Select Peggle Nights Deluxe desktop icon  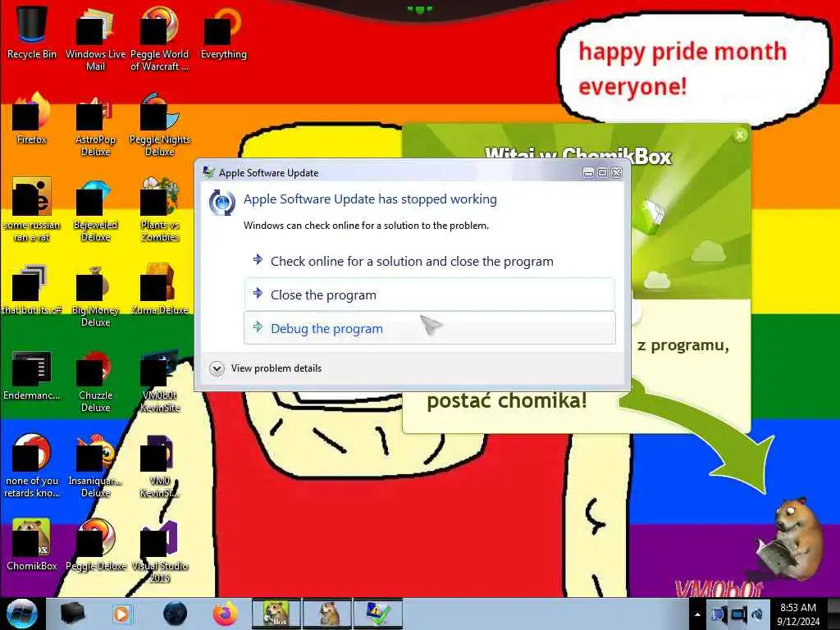[160, 123]
